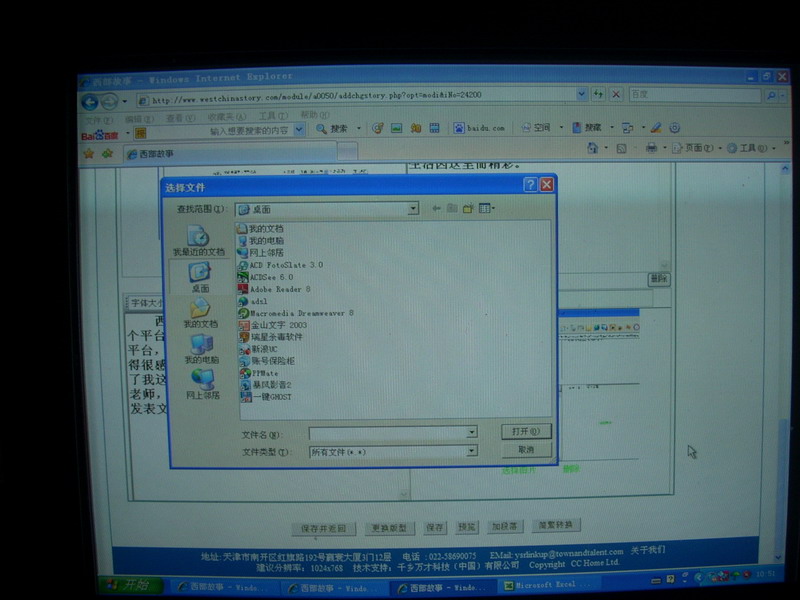Select Macromedia Dreamweaver 8 shortcut
This screenshot has width=800, height=600.
296,313
